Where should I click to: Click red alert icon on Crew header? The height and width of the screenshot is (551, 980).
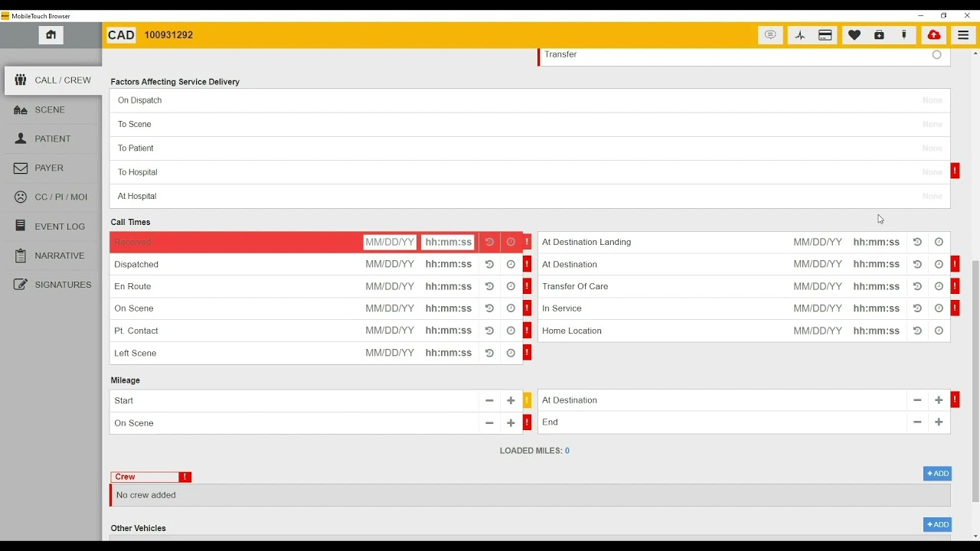185,477
